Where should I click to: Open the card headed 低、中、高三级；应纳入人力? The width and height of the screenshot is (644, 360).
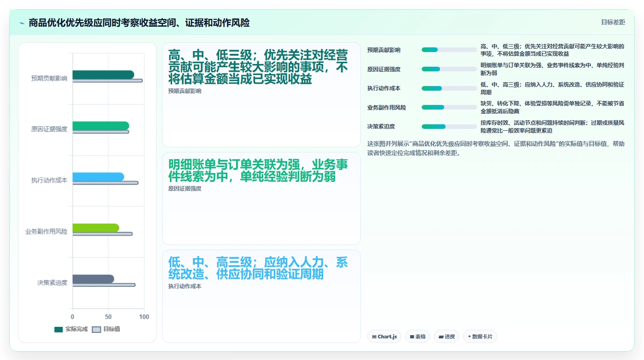coord(261,296)
